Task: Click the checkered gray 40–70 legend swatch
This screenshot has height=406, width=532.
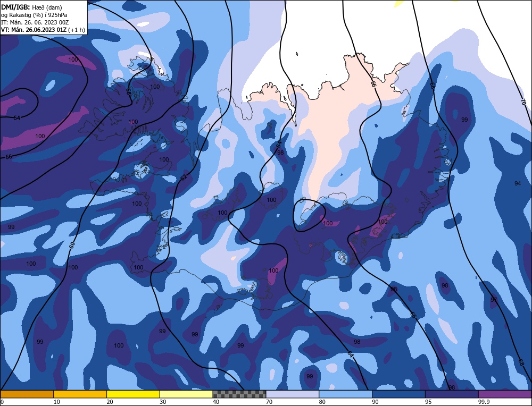Action: pos(239,394)
